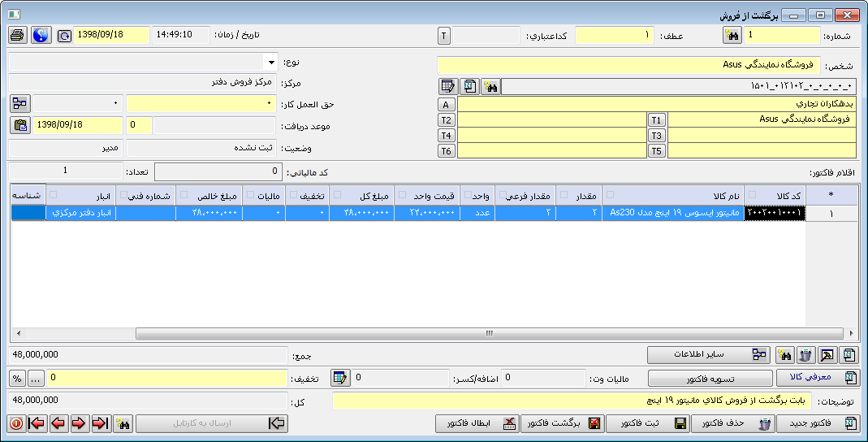Click the T1 lookup button
868x442 pixels.
pyautogui.click(x=656, y=119)
